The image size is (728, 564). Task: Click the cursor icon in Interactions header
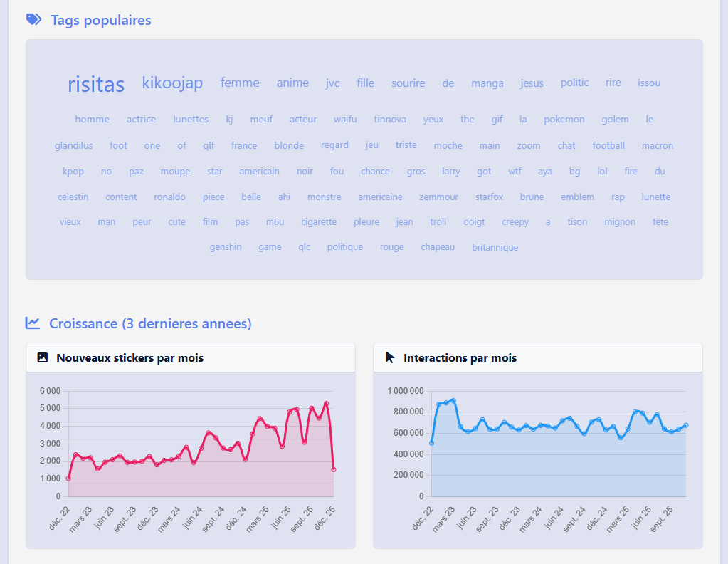(x=390, y=357)
